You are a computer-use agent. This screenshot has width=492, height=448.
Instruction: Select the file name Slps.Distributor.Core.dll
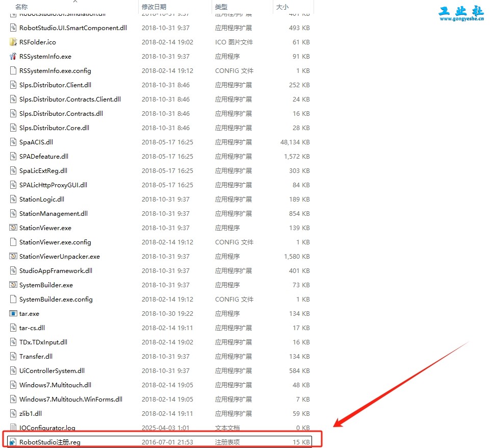(x=54, y=128)
